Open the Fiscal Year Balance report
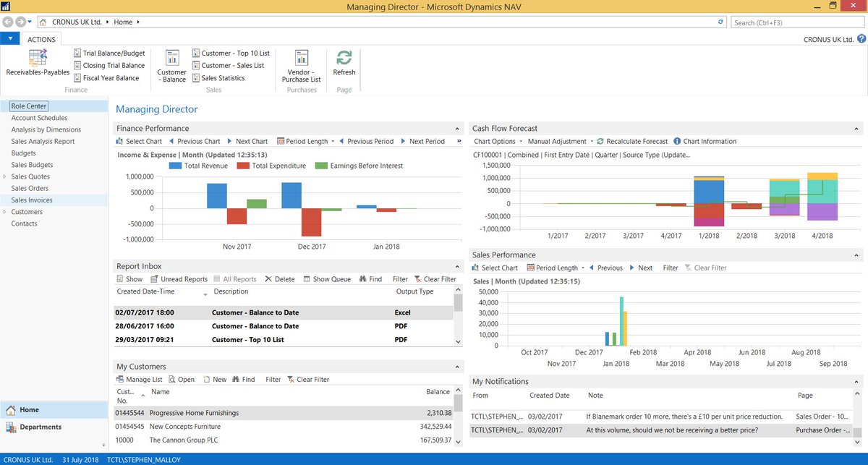868x465 pixels. tap(106, 78)
